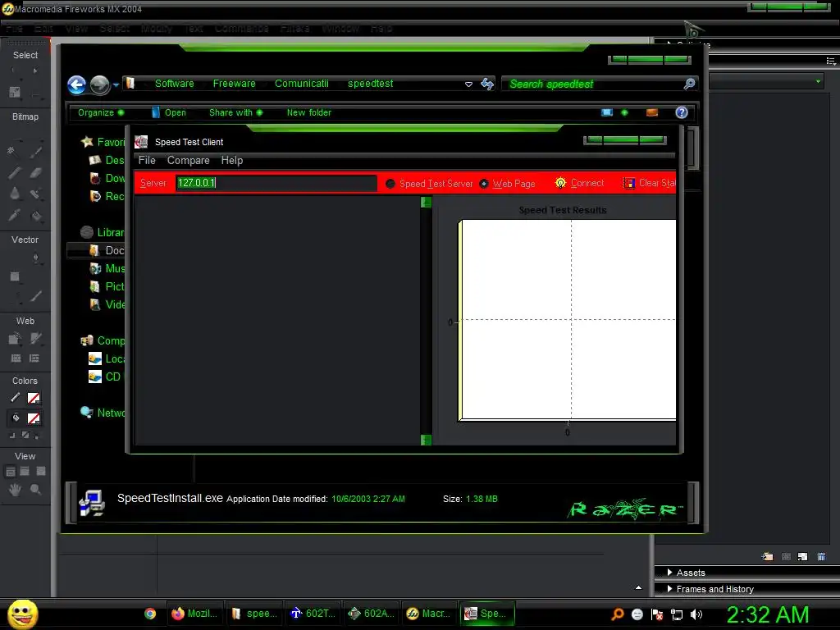
Task: Click New folder in explorer toolbar
Action: click(x=308, y=112)
